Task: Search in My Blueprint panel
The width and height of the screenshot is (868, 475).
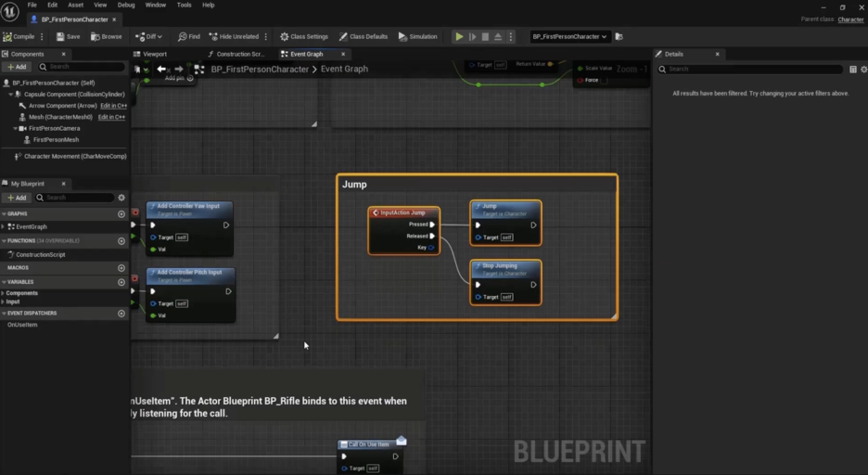Action: pyautogui.click(x=75, y=198)
